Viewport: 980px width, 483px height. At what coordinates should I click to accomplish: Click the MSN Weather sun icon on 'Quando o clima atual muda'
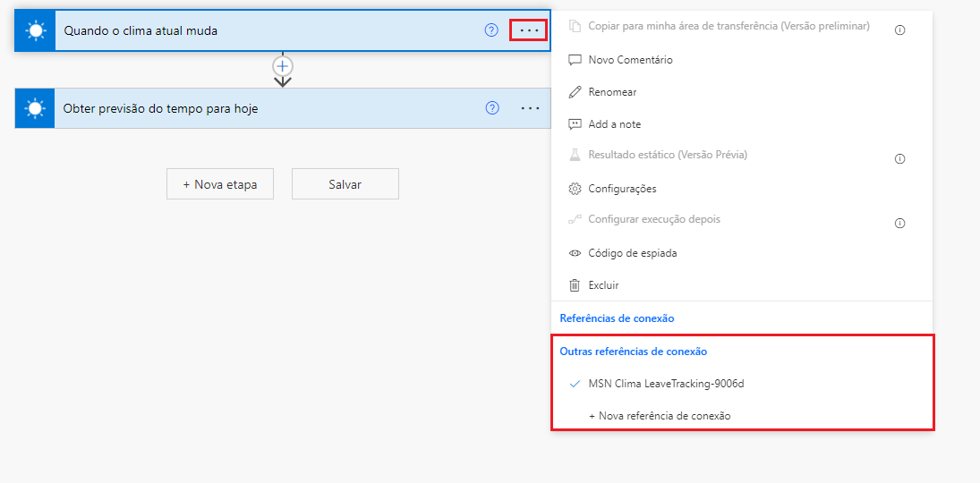pyautogui.click(x=36, y=30)
